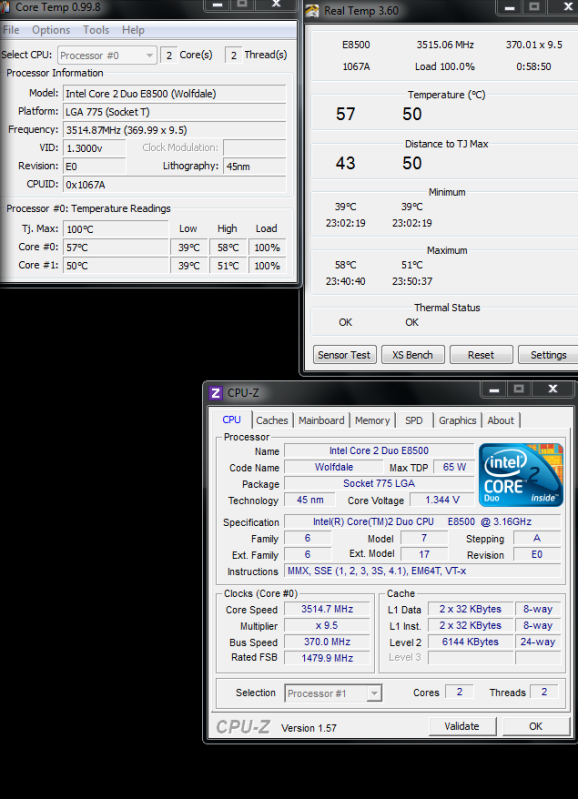Click the Frequency field in Core Temp
This screenshot has width=578, height=799.
pos(174,130)
